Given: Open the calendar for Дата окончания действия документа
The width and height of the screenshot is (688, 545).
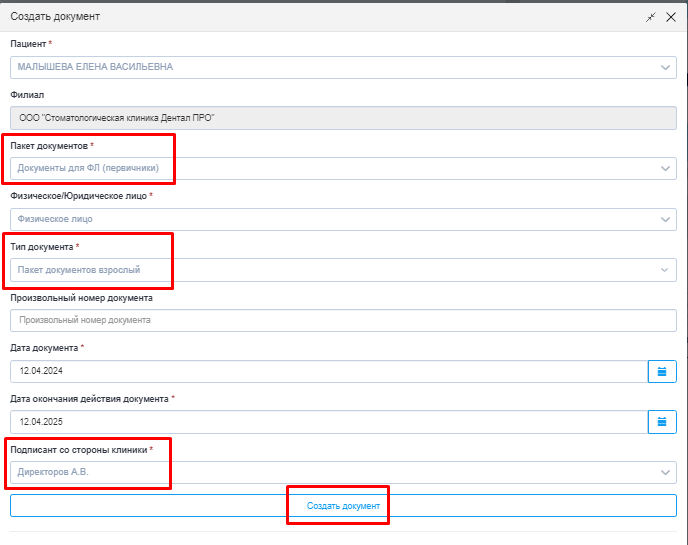Looking at the screenshot, I should point(662,422).
